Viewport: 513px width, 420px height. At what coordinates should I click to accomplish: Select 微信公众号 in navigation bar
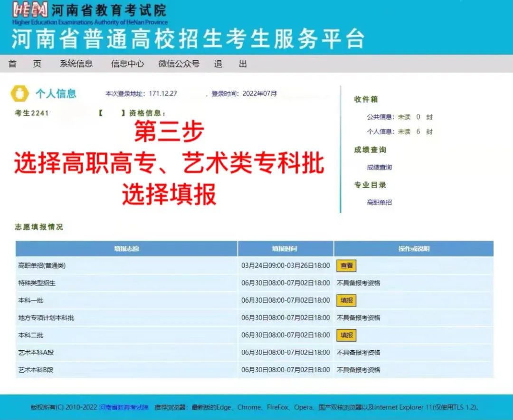tap(179, 64)
